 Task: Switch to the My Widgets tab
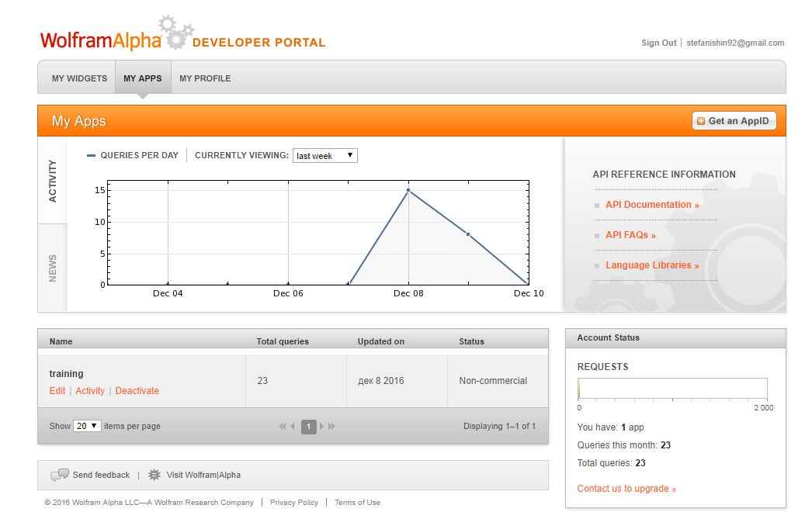(x=79, y=78)
